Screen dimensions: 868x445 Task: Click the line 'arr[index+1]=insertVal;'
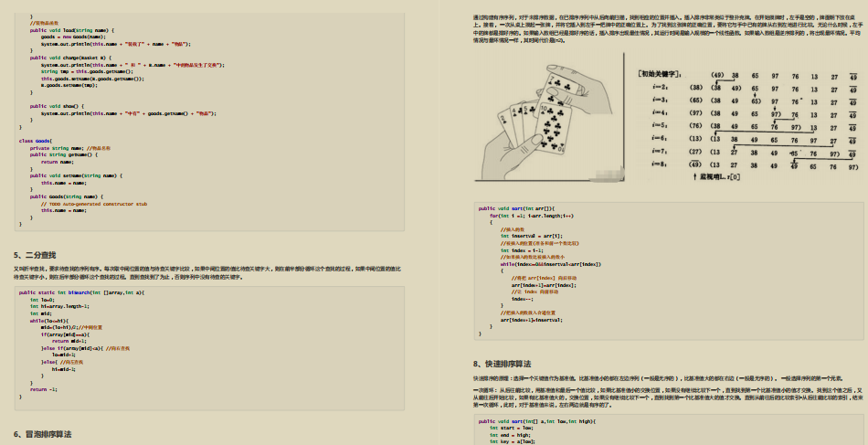532,320
